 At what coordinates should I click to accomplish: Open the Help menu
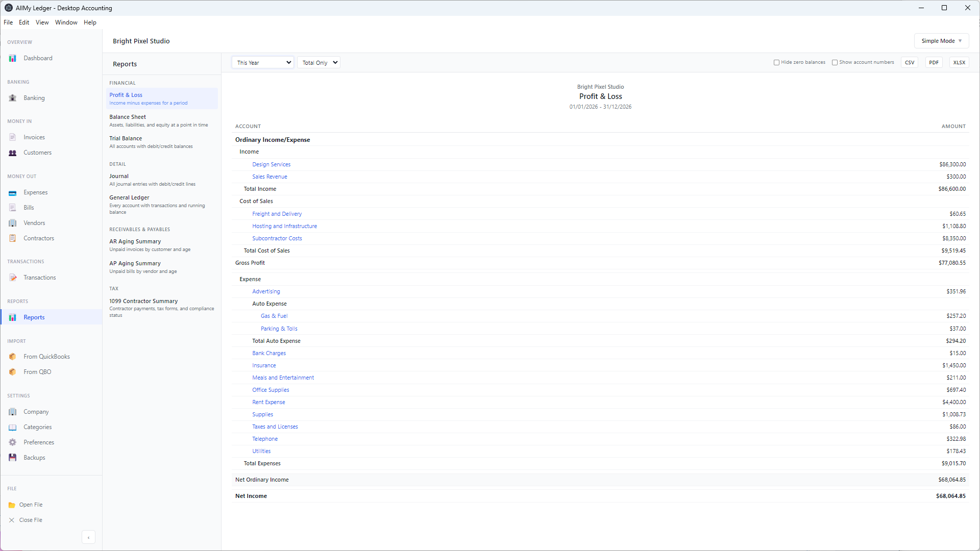pyautogui.click(x=90, y=22)
